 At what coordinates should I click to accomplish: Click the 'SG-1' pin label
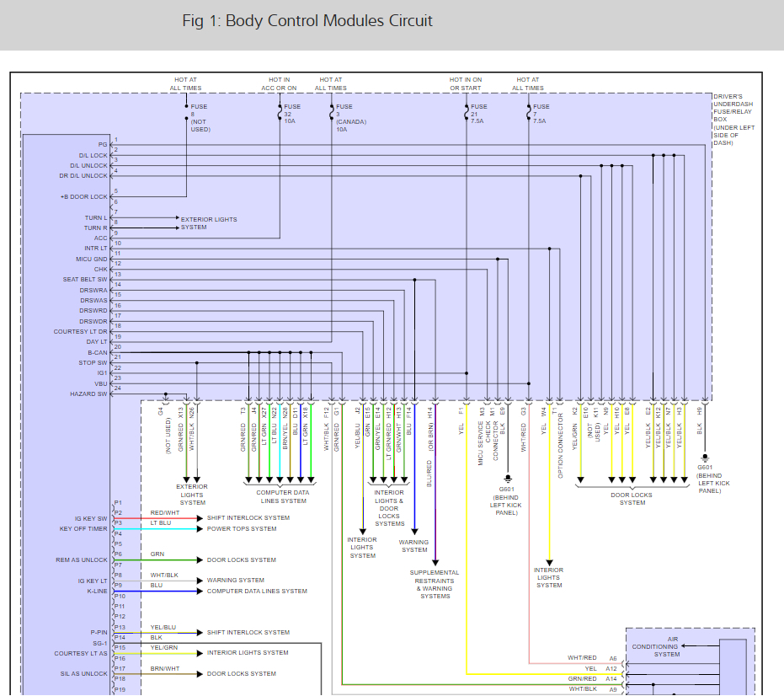click(100, 644)
